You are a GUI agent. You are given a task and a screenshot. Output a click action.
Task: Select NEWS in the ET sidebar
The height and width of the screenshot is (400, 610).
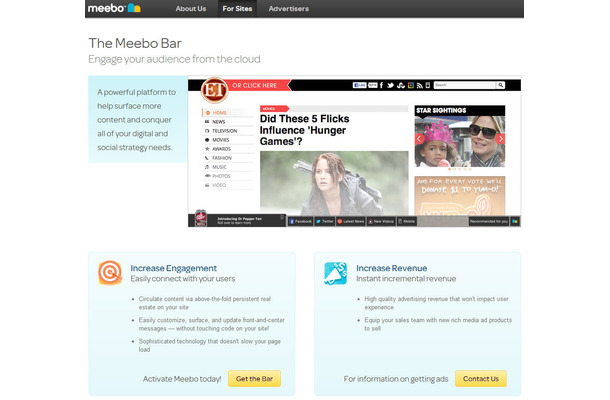228,122
